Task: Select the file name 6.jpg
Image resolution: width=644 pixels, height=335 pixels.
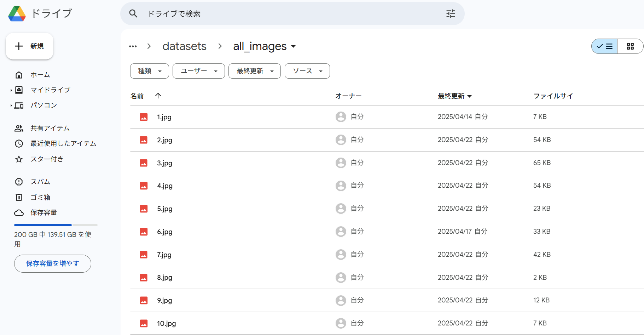Action: coord(165,232)
